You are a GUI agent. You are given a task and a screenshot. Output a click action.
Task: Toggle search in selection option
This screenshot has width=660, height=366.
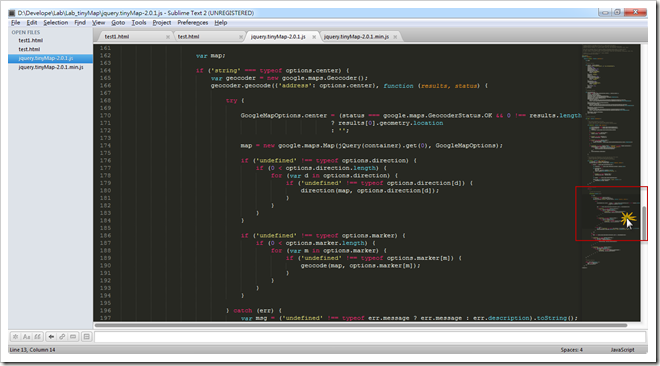click(x=73, y=337)
